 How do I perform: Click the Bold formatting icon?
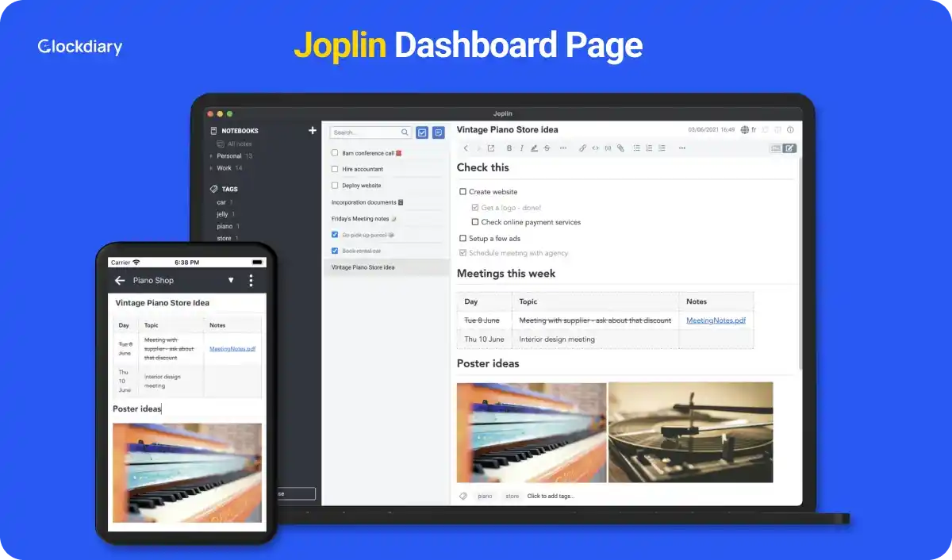click(x=509, y=148)
